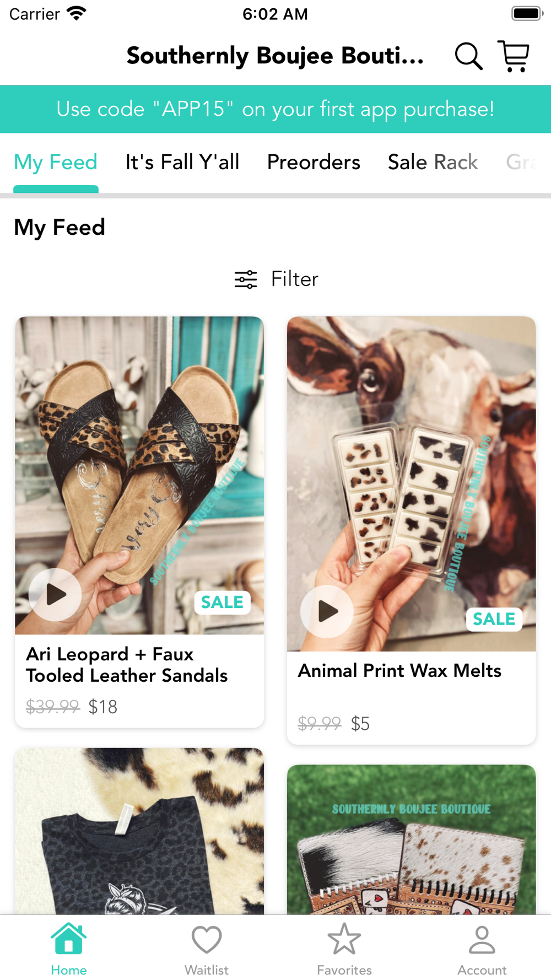Open the shopping cart
Screen dimensions: 551x980
514,56
